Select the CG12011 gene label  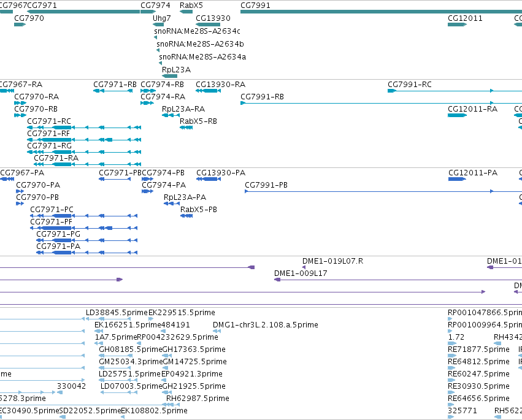(x=465, y=18)
